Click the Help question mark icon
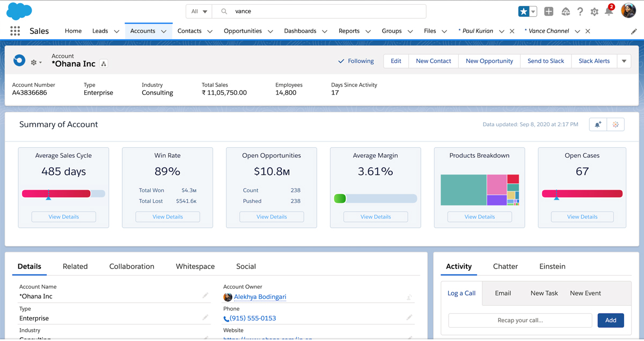Image resolution: width=644 pixels, height=341 pixels. (x=580, y=12)
